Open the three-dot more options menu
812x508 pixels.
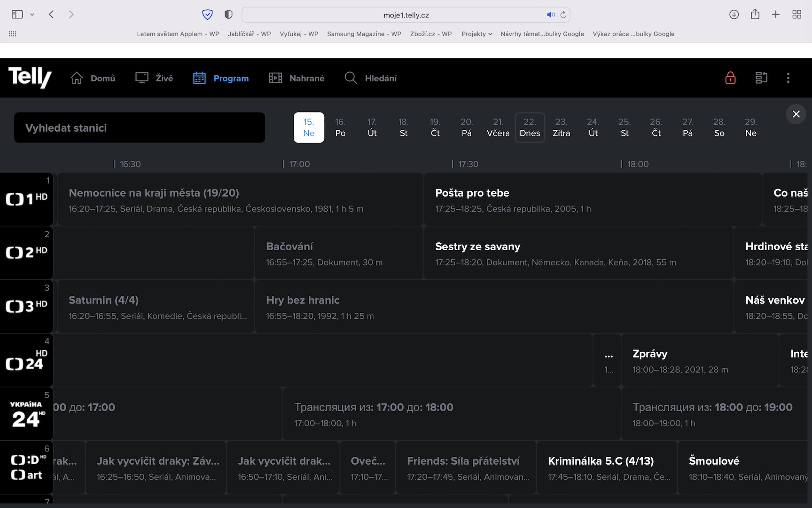[x=788, y=78]
